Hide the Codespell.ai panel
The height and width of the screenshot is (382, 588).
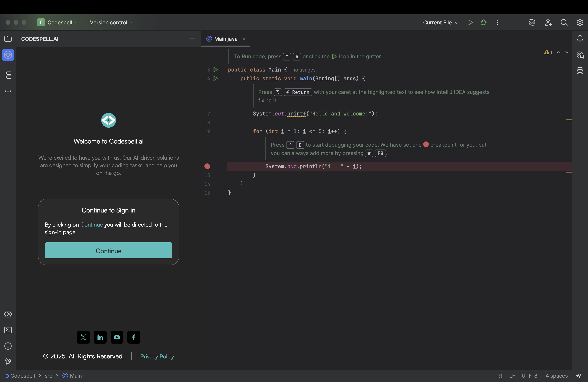192,39
